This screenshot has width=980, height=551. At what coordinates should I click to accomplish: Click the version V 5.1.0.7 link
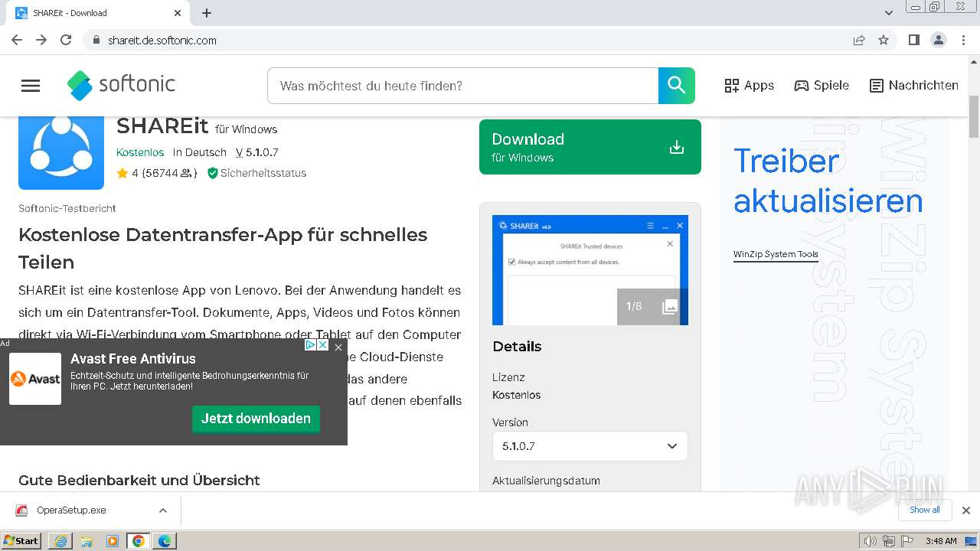(256, 152)
